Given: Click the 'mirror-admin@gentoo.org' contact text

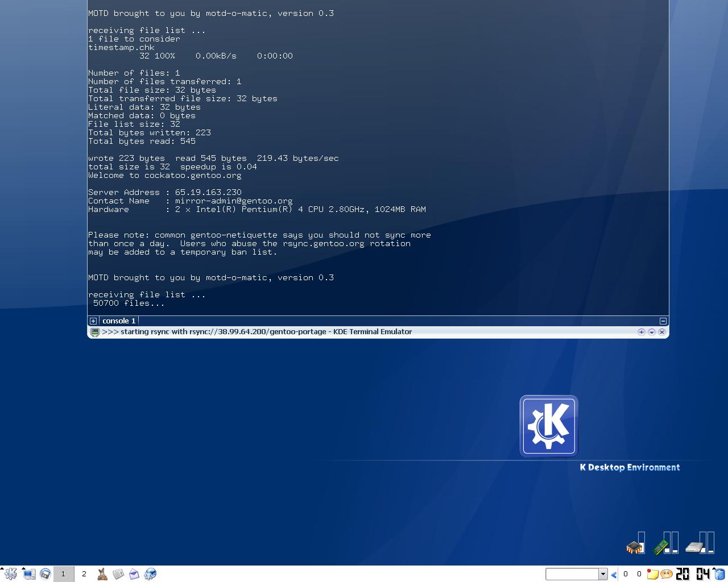Looking at the screenshot, I should tap(234, 201).
